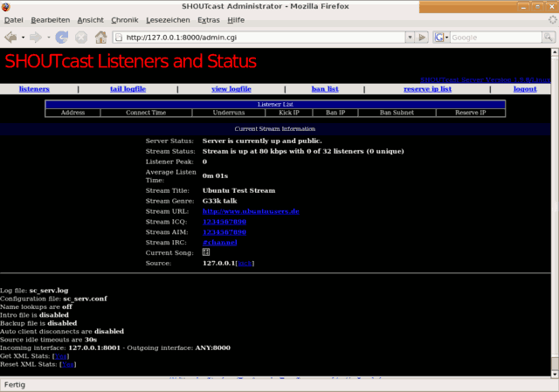Open the Lesezeichen menu

click(x=168, y=20)
